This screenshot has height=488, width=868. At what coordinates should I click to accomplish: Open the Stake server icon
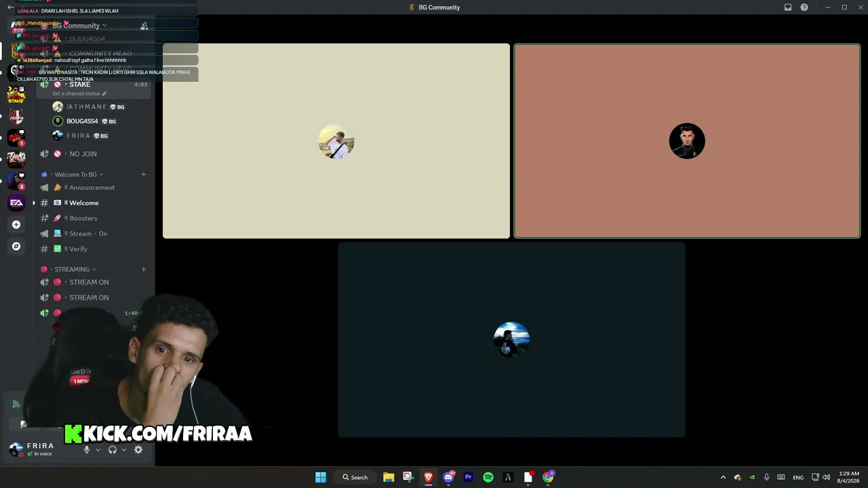(16, 95)
